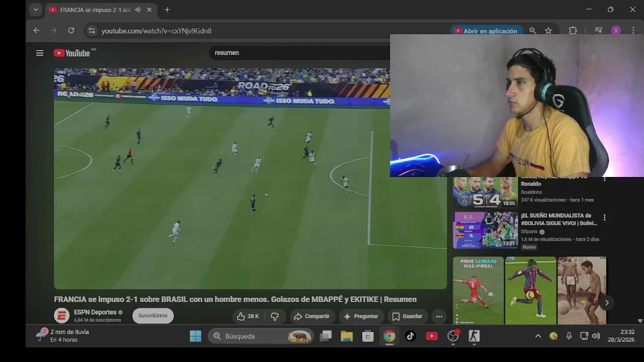Click the microphone tray icon

point(569,336)
